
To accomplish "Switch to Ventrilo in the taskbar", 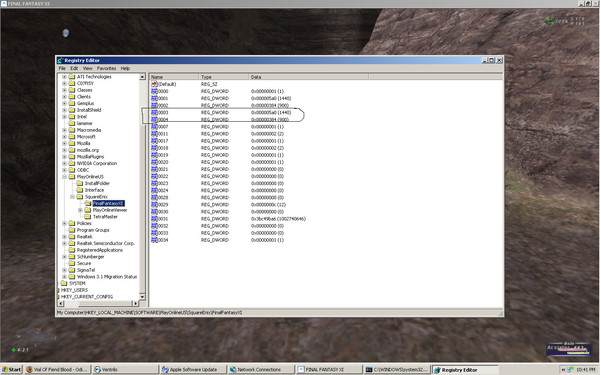I will (x=125, y=370).
